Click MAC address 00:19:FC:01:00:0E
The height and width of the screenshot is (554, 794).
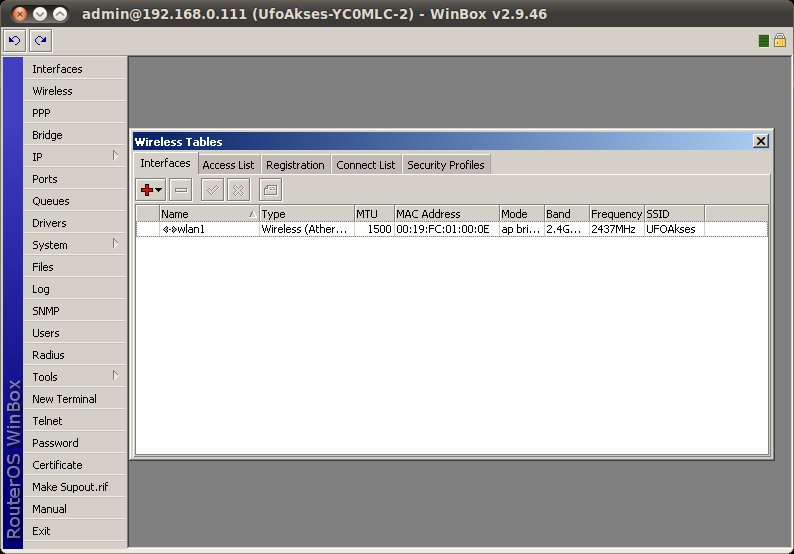(x=443, y=229)
